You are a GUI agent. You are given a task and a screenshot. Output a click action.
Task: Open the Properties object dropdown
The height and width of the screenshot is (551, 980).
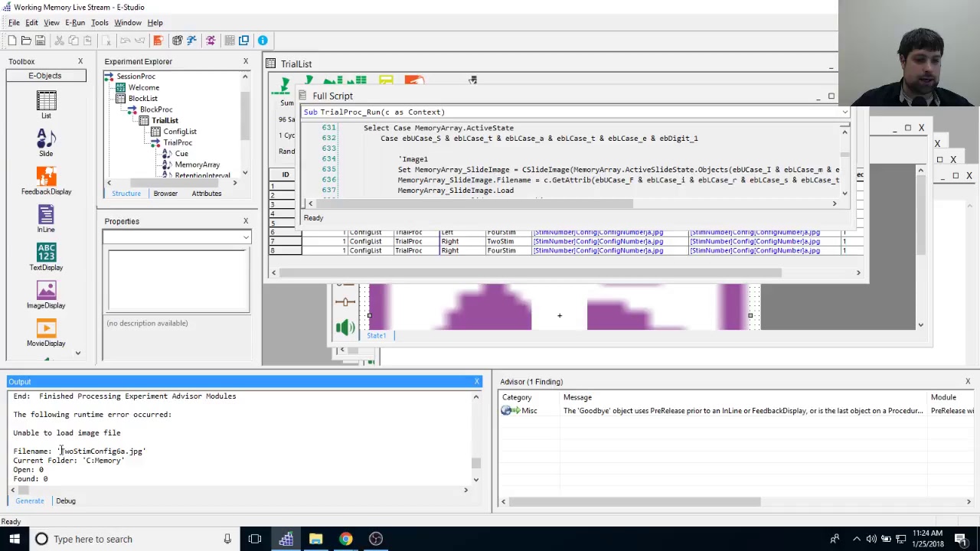coord(245,237)
